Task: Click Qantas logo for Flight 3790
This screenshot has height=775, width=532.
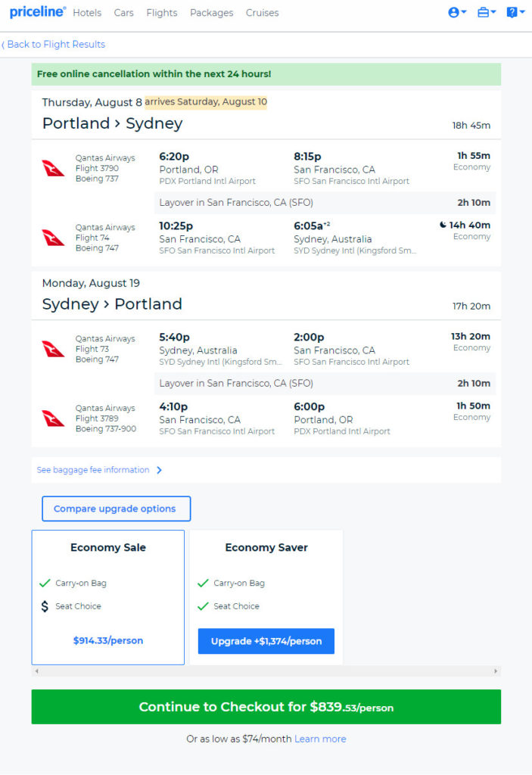Action: click(53, 168)
